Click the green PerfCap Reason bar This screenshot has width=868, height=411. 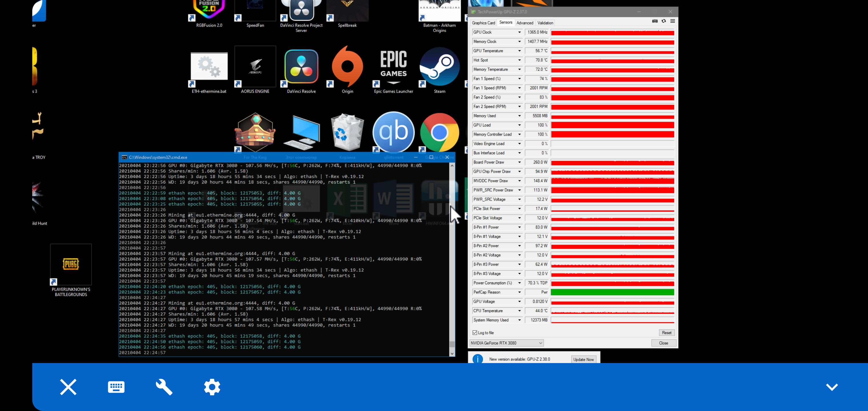(x=612, y=292)
